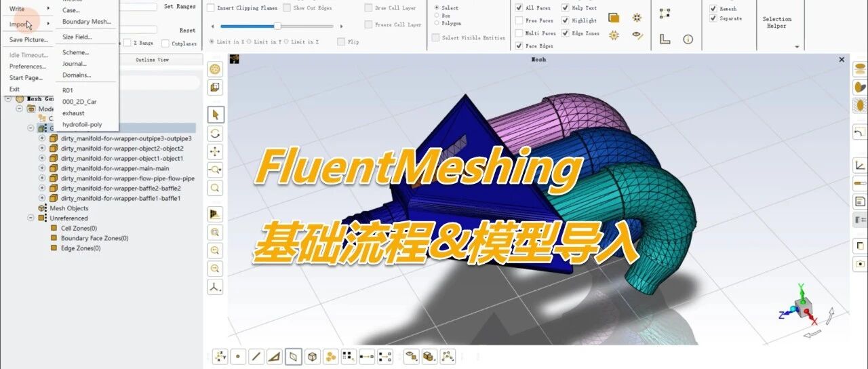Select the rotate view tool
The height and width of the screenshot is (369, 868).
point(216,134)
